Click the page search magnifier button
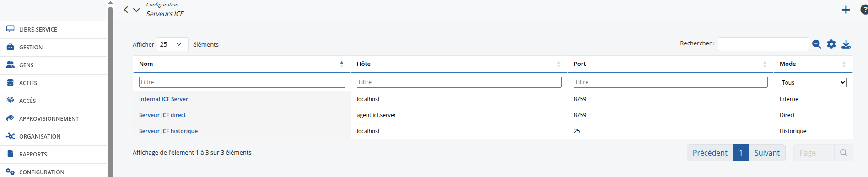This screenshot has width=868, height=177. 844,153
